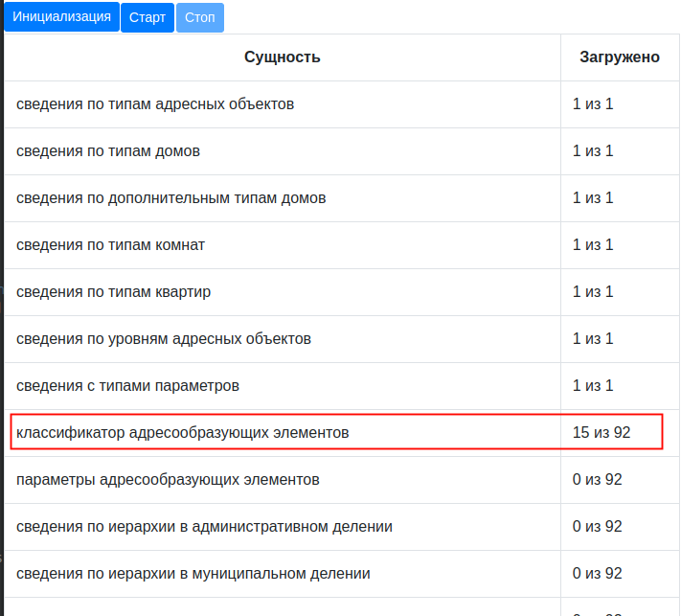Click the 15 из 92 progress cell

pos(602,433)
